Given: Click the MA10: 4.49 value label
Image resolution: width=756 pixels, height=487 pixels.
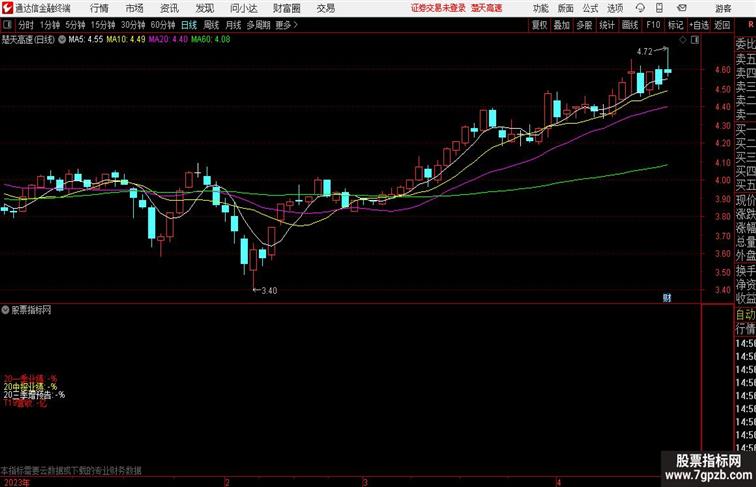Looking at the screenshot, I should click(x=125, y=40).
